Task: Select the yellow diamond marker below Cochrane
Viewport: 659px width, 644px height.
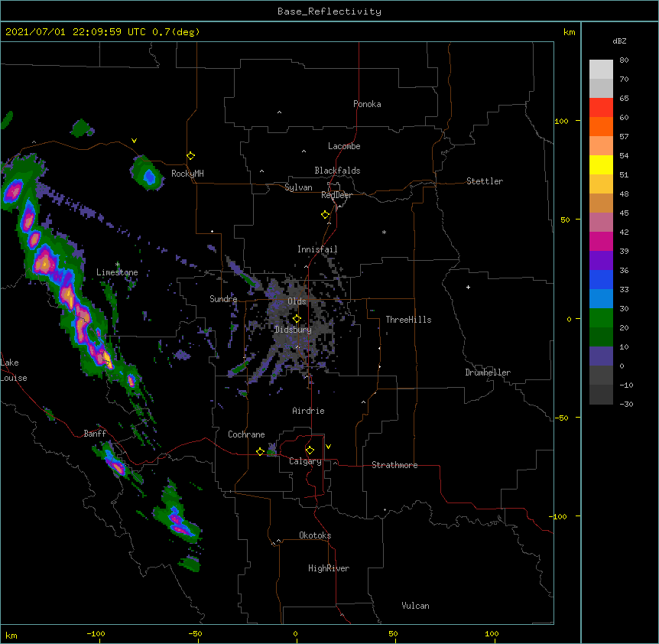Action: pos(260,452)
